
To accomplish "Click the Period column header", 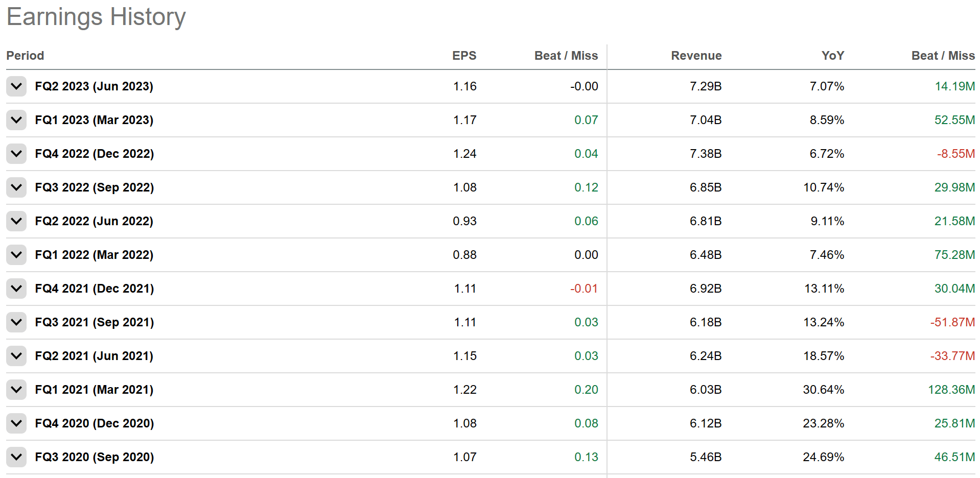I will point(25,56).
